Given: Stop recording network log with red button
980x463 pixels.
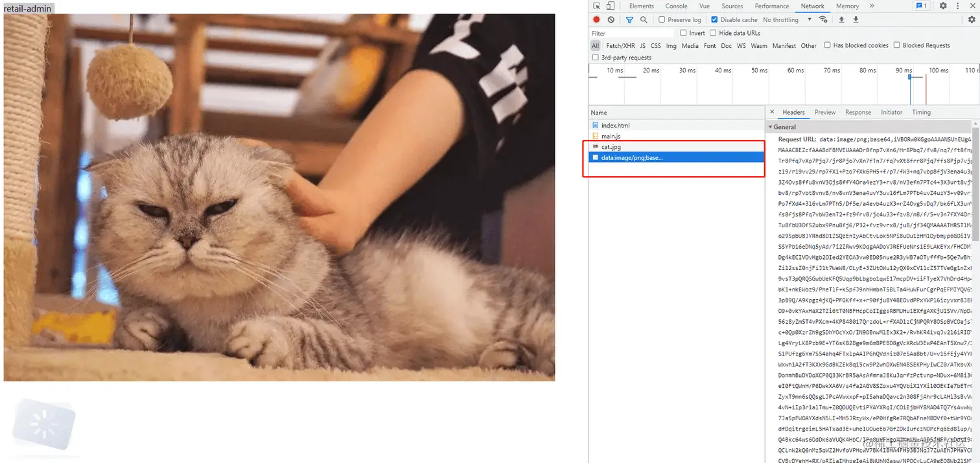Looking at the screenshot, I should click(x=597, y=19).
